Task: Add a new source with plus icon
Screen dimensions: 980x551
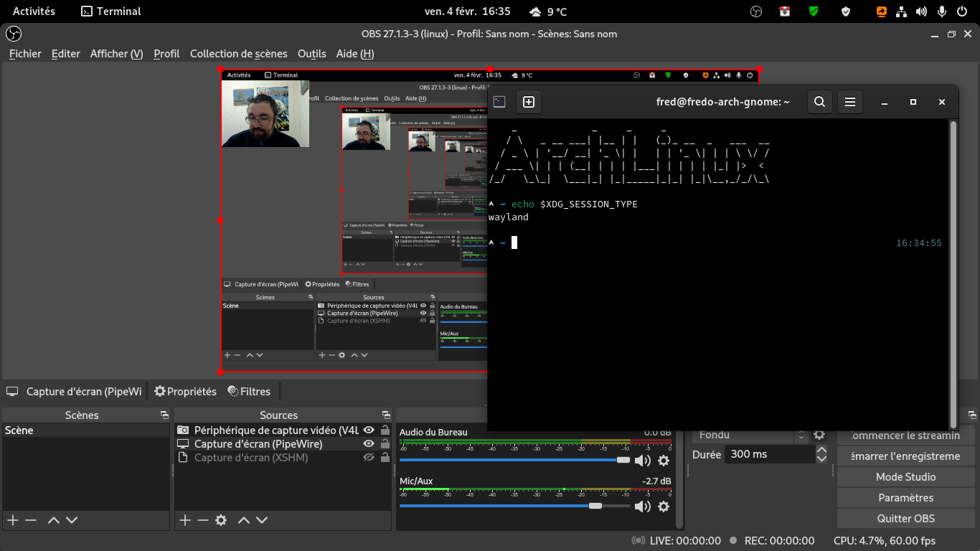Action: pos(185,520)
